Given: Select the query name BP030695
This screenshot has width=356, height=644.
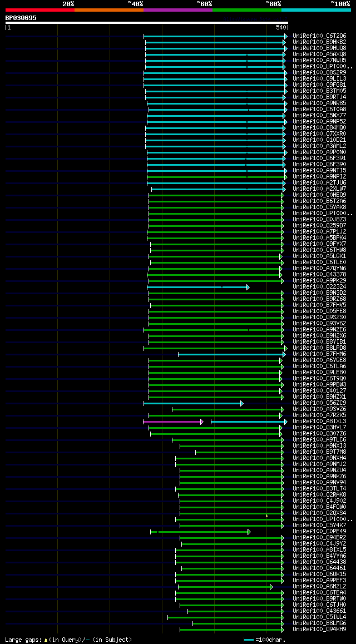Looking at the screenshot, I should click(21, 18).
